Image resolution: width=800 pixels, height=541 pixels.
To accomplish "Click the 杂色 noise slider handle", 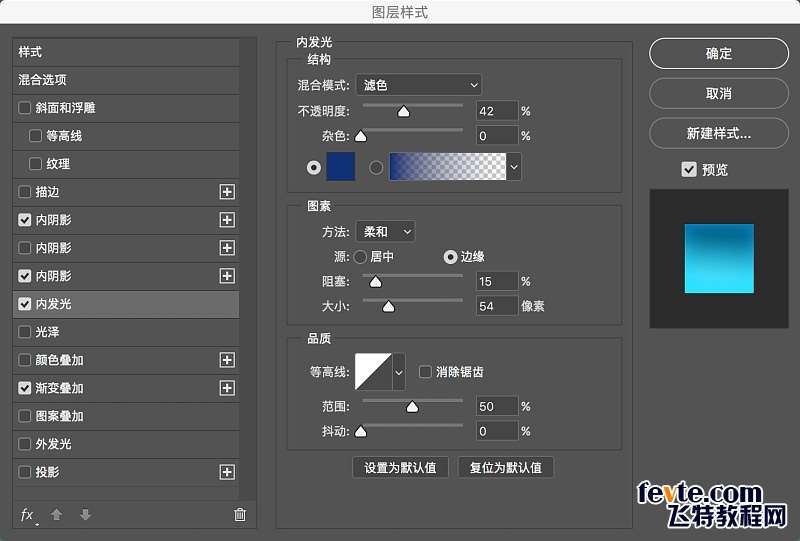I will click(361, 136).
